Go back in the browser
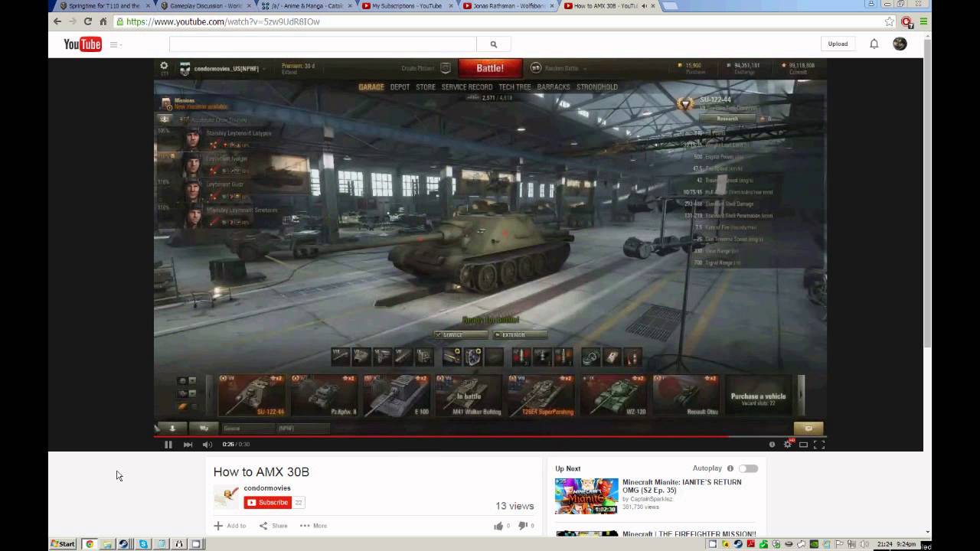The height and width of the screenshot is (551, 980). coord(57,21)
